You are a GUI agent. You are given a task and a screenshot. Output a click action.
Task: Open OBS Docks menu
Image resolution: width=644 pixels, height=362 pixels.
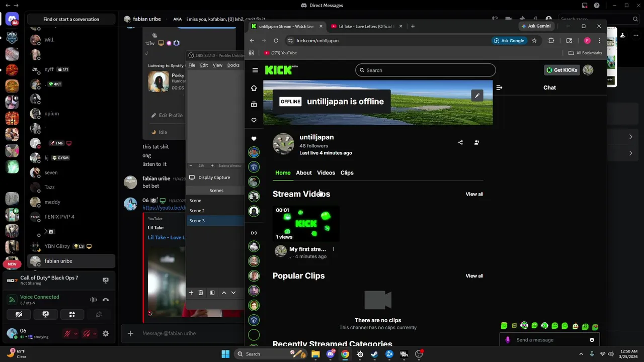pyautogui.click(x=233, y=65)
